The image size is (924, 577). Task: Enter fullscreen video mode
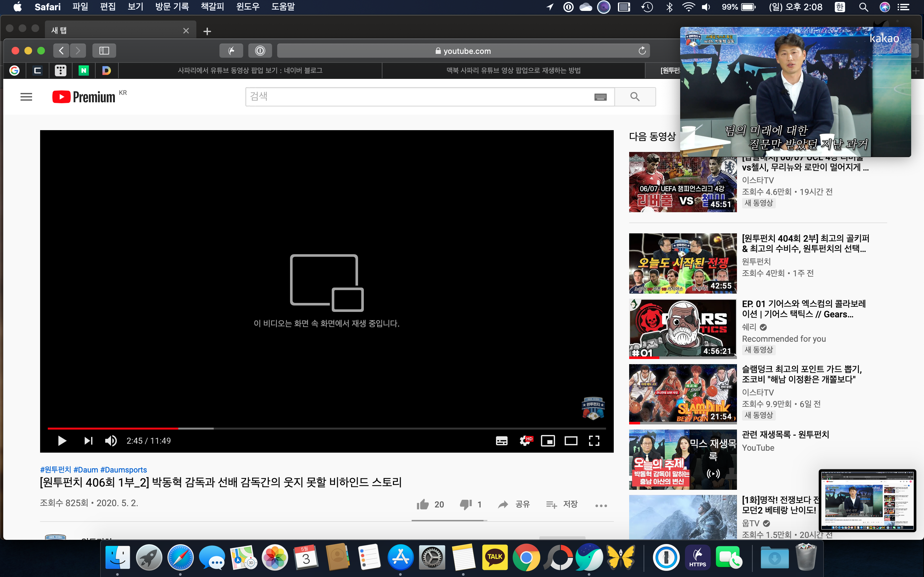click(594, 441)
